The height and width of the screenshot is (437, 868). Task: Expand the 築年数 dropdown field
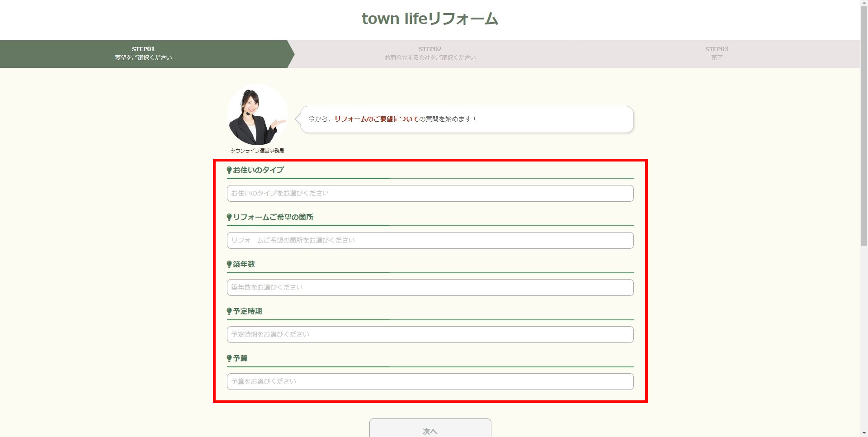click(430, 288)
